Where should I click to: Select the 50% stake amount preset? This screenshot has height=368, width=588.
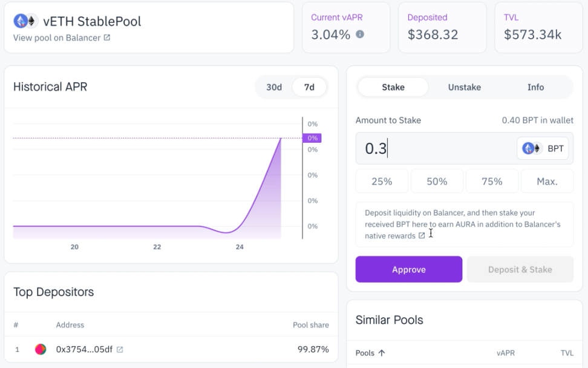(437, 181)
